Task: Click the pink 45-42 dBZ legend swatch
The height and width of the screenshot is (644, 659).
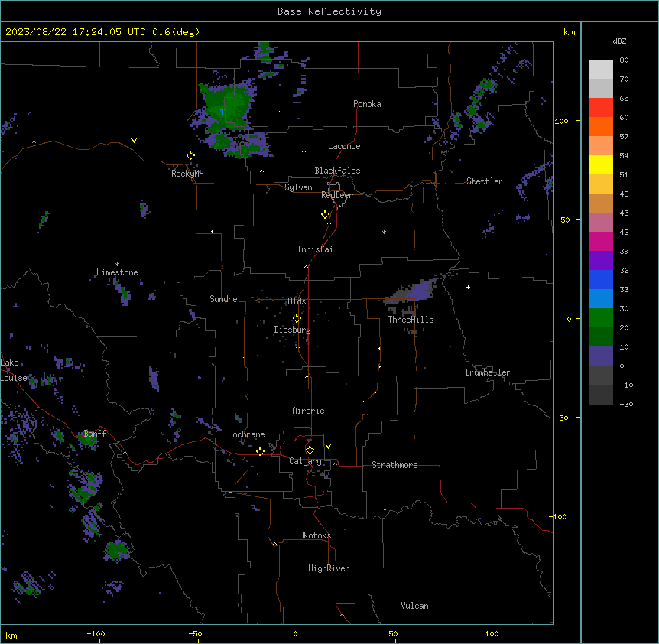Action: [x=601, y=223]
